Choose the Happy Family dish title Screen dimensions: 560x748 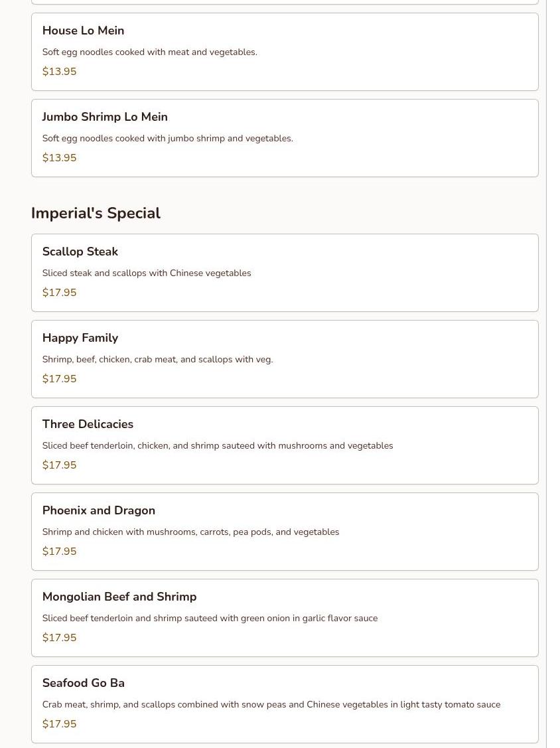(80, 338)
